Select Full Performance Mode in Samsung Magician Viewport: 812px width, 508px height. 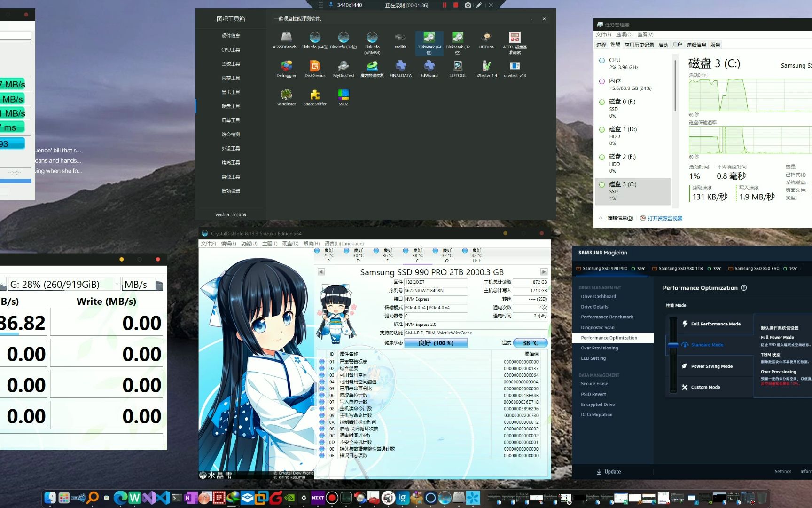pyautogui.click(x=715, y=324)
